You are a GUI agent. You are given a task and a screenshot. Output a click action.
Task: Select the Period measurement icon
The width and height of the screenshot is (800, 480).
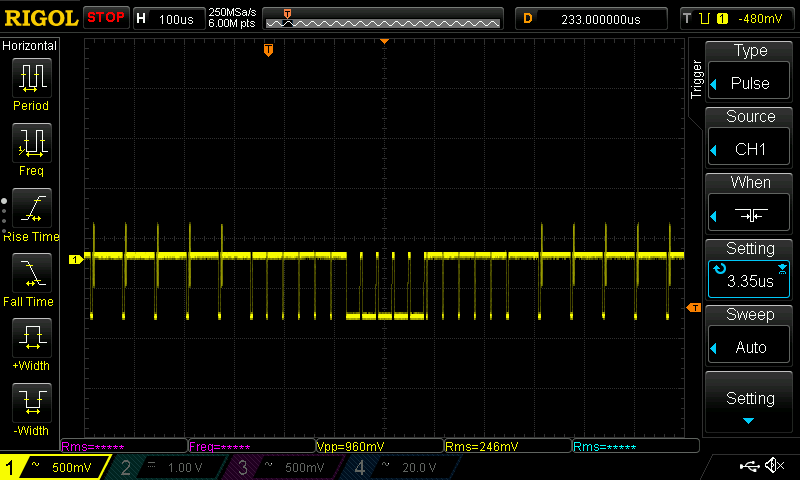coord(31,81)
